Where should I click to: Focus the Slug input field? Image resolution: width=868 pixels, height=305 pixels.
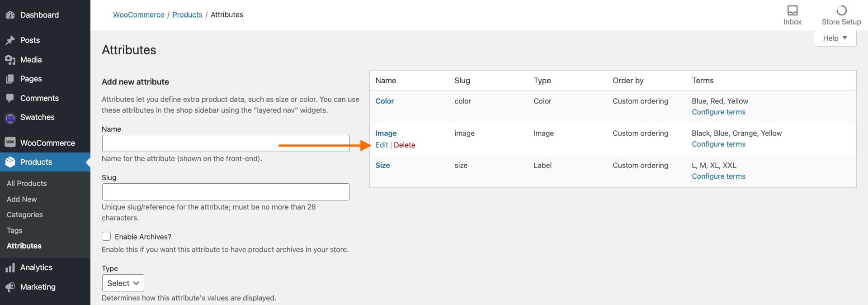click(x=226, y=192)
